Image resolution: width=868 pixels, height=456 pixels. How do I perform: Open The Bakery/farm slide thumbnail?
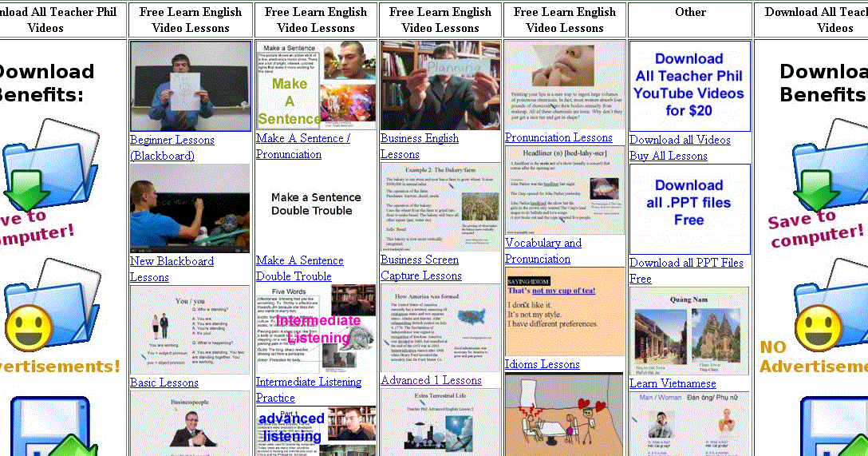point(440,207)
